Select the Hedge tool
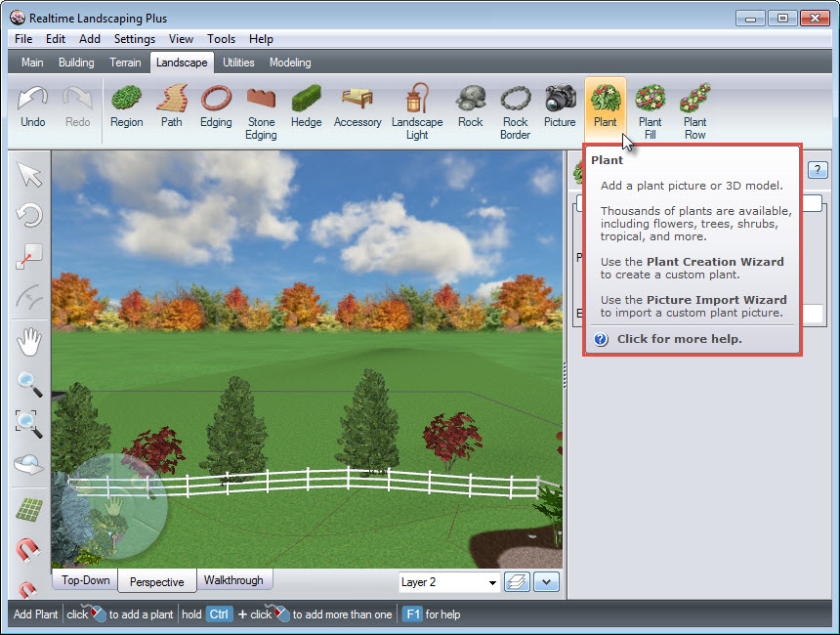 coord(306,107)
